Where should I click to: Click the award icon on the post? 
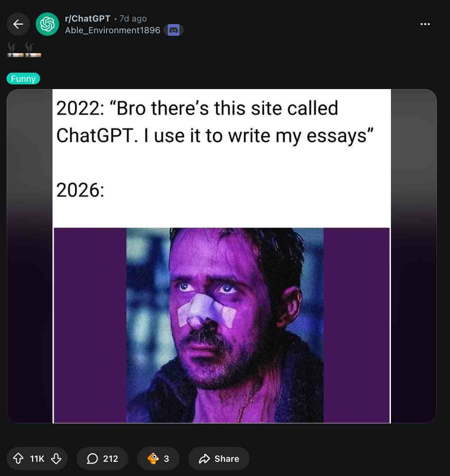point(153,458)
